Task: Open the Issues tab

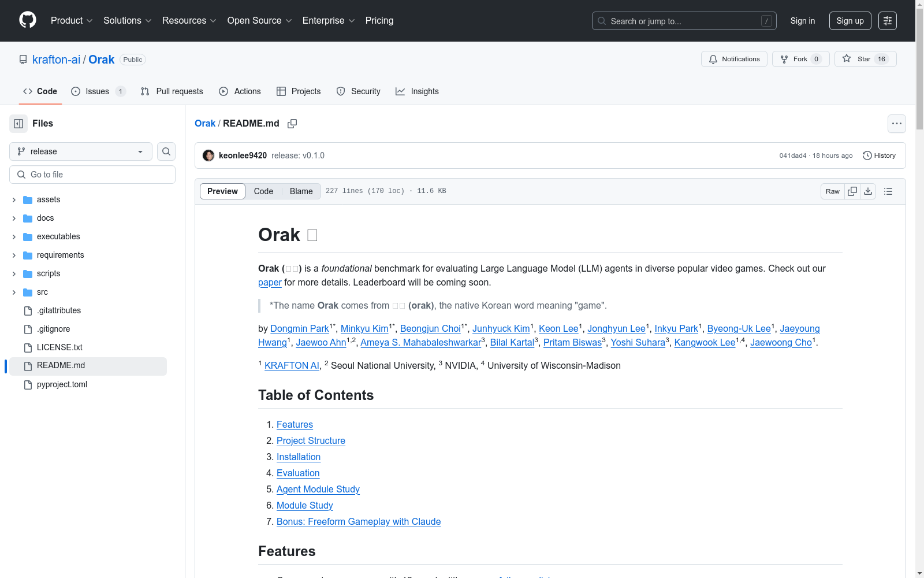Action: tap(98, 91)
